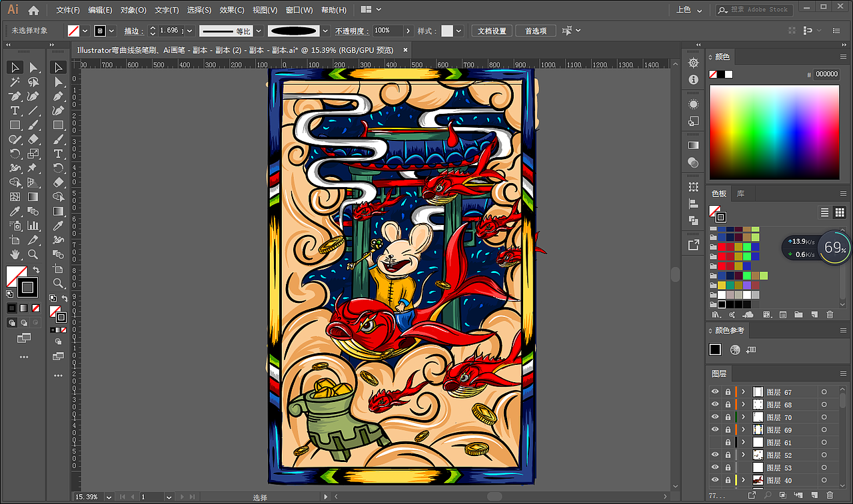853x504 pixels.
Task: Pick a color from the spectrum picker
Action: (774, 132)
